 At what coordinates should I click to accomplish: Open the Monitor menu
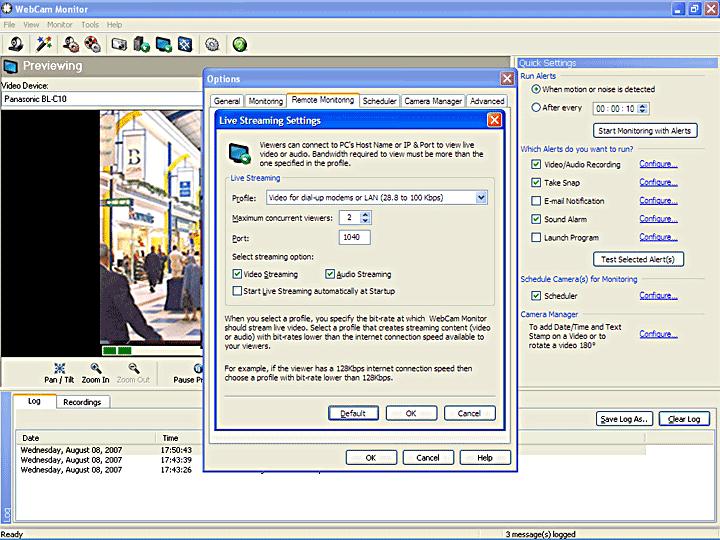tap(60, 25)
